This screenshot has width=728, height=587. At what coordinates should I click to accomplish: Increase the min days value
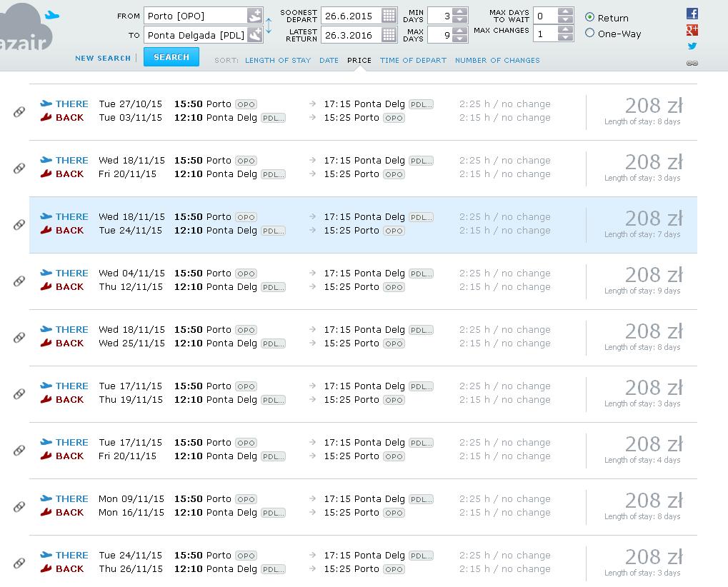click(459, 12)
